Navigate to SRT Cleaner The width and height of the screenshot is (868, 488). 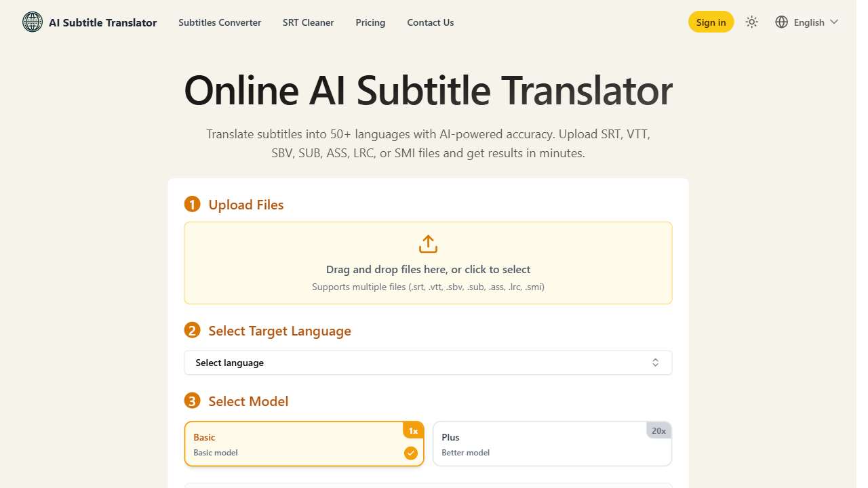[309, 22]
